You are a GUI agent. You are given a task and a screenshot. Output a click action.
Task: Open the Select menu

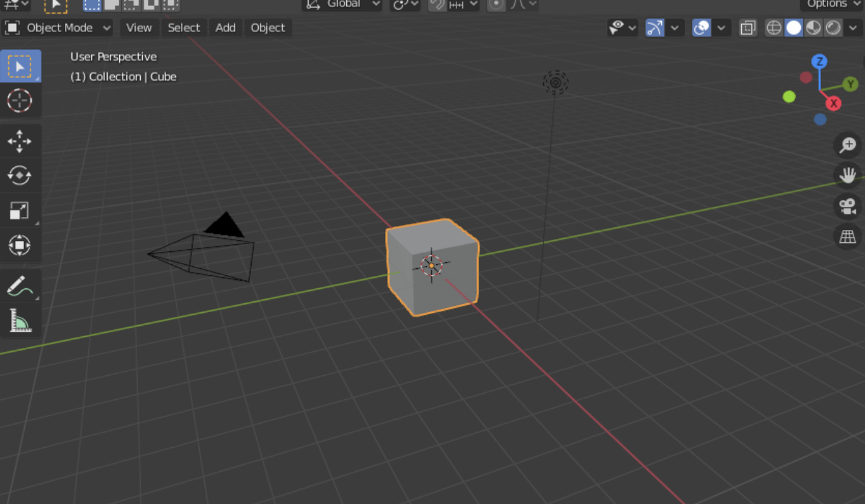[184, 28]
